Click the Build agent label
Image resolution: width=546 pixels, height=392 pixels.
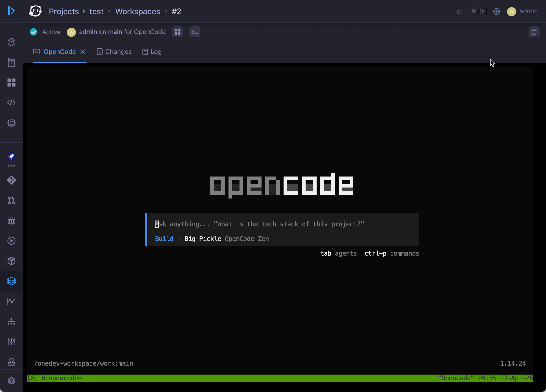tap(164, 239)
